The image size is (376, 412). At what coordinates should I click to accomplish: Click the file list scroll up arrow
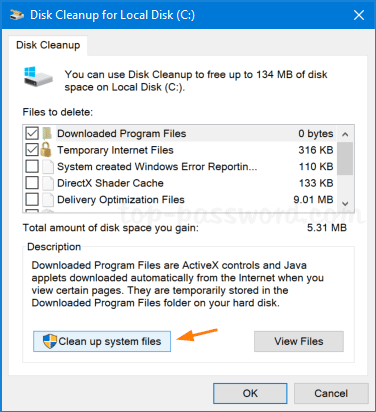(x=345, y=134)
